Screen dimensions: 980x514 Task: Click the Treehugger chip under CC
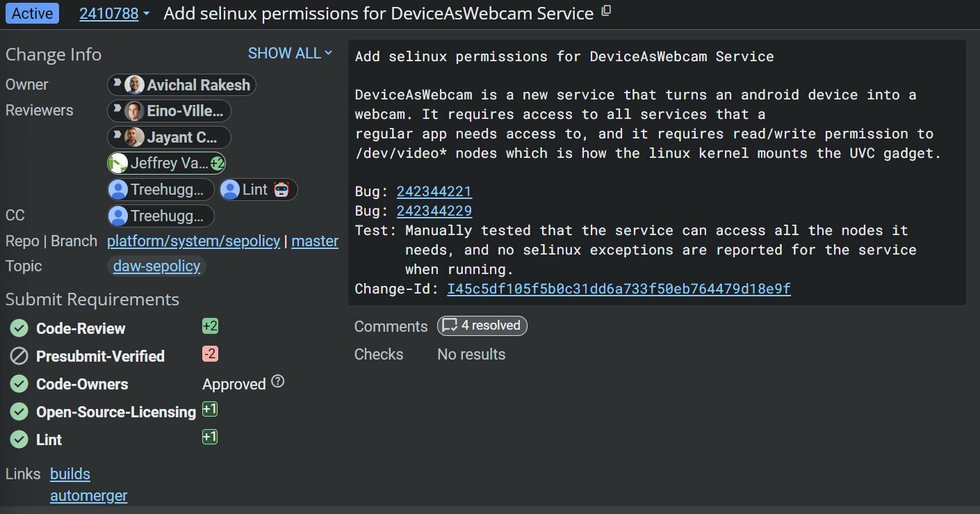coord(161,216)
